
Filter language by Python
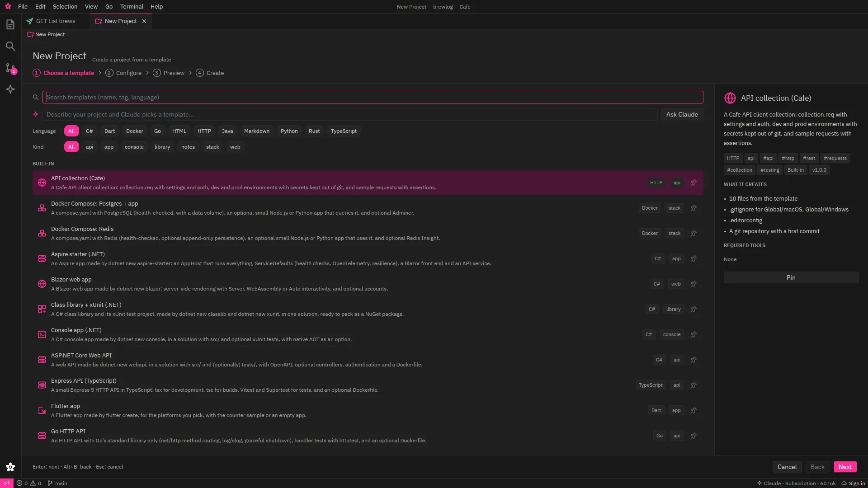[x=289, y=131]
